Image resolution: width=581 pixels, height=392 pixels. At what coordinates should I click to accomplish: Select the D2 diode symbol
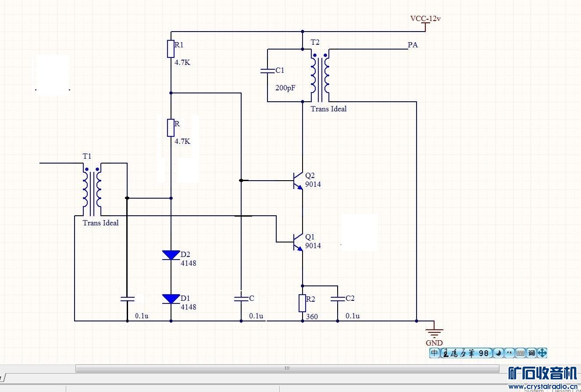point(171,255)
